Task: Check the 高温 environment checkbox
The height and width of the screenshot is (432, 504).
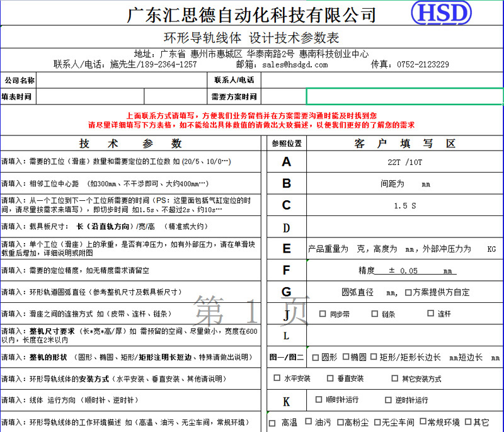Action: point(272,421)
